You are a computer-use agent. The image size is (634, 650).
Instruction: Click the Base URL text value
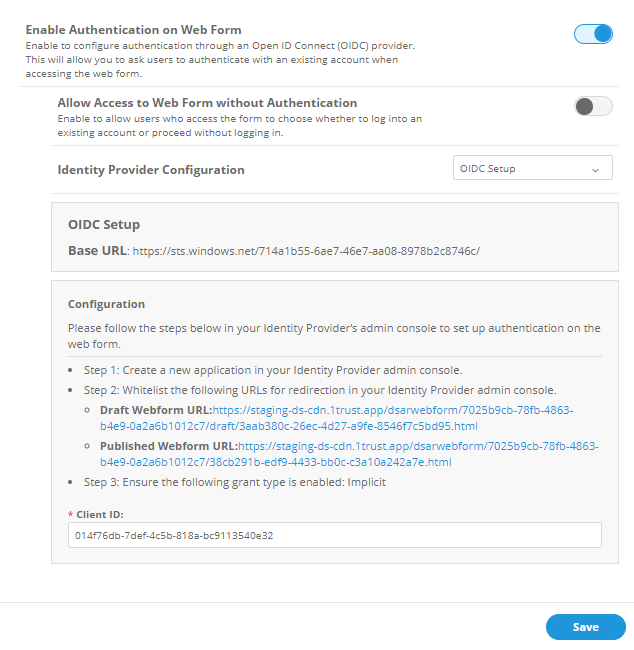pyautogui.click(x=306, y=250)
